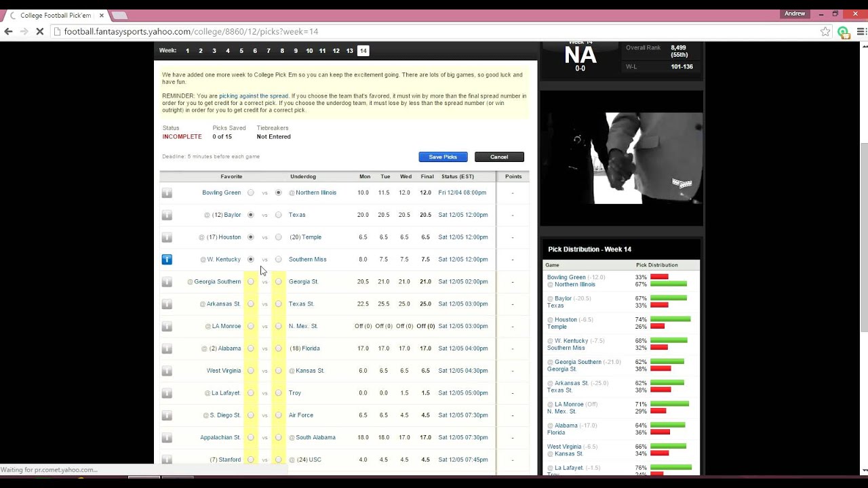The width and height of the screenshot is (868, 488).
Task: Select Air Force underdog radio button
Action: coord(278,415)
